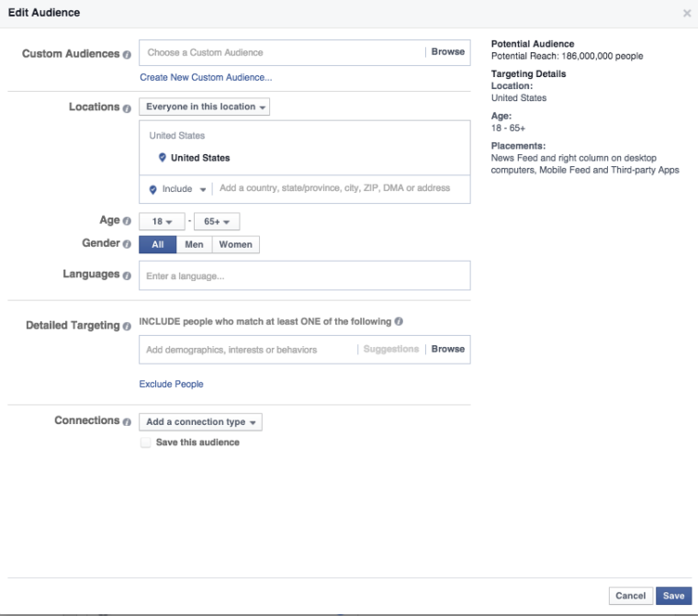Click the info icon next to Gender
The width and height of the screenshot is (698, 616).
click(x=127, y=244)
